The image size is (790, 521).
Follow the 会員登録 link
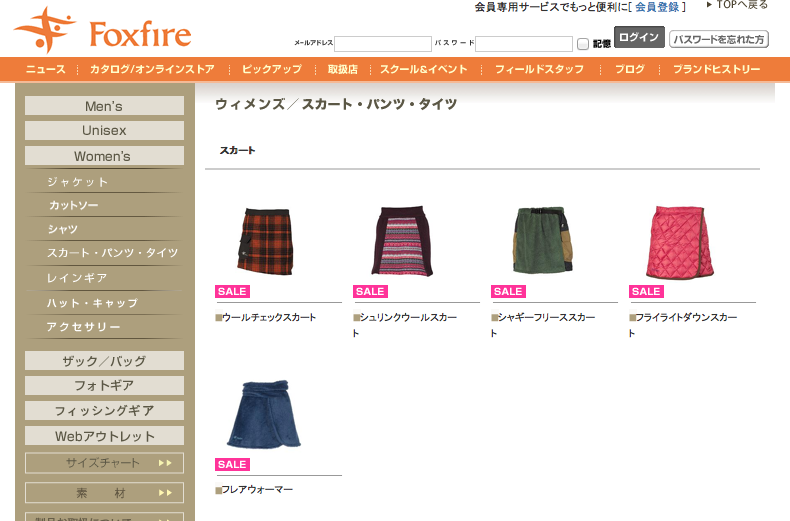(657, 7)
